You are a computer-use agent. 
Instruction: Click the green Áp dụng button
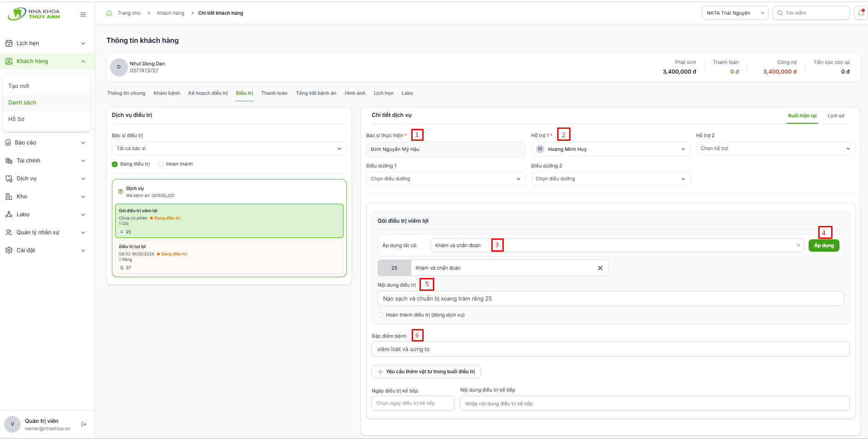click(x=824, y=246)
